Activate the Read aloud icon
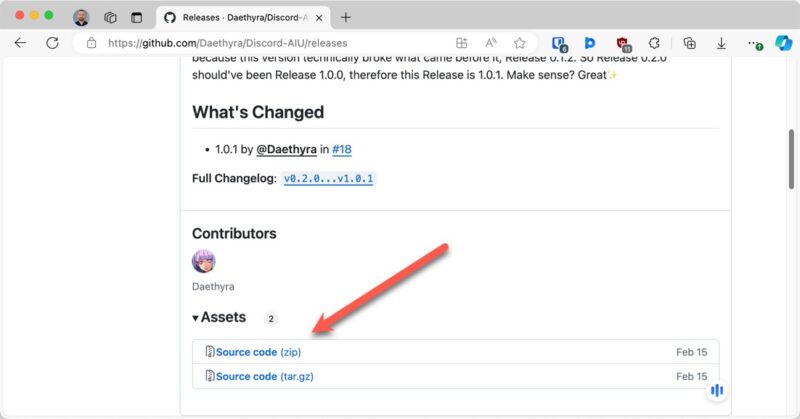Viewport: 800px width, 419px height. coord(491,43)
